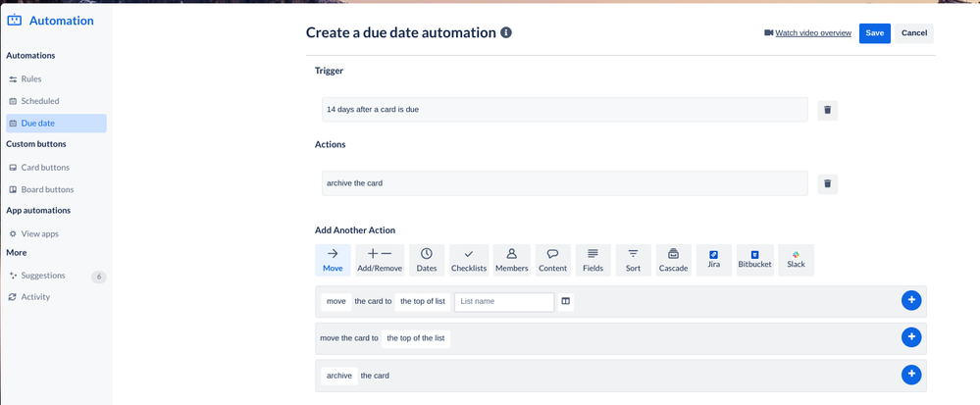Switch to the Fields action category
Image resolution: width=980 pixels, height=405 pixels.
point(593,260)
